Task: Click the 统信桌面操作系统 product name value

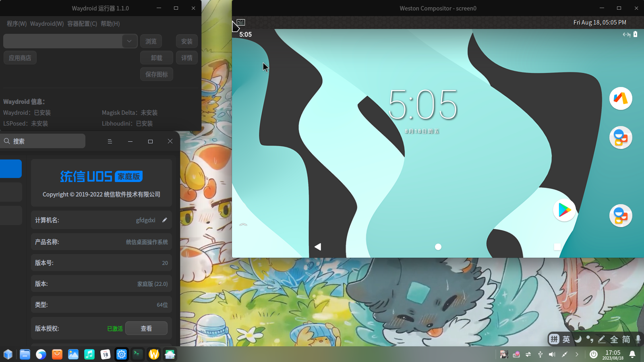Action: pos(147,242)
